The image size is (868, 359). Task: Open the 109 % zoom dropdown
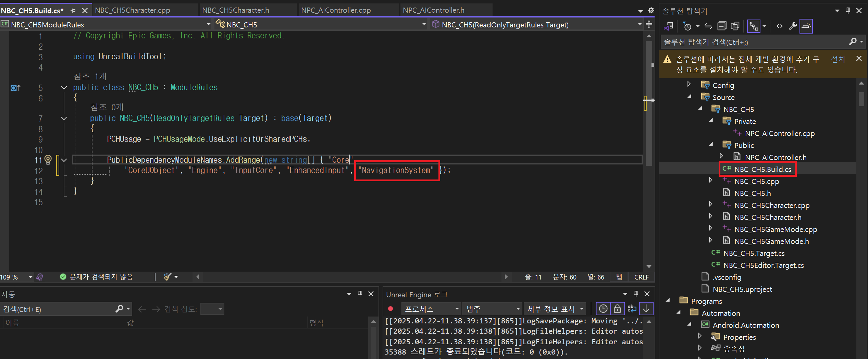(30, 277)
